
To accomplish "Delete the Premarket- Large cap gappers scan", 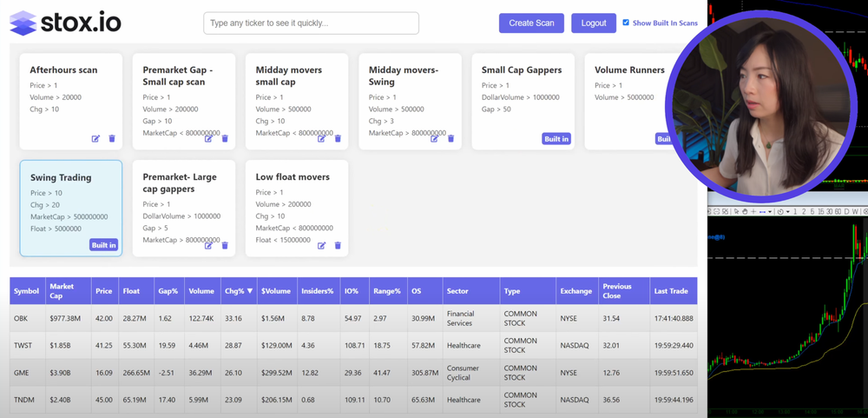I will click(225, 246).
